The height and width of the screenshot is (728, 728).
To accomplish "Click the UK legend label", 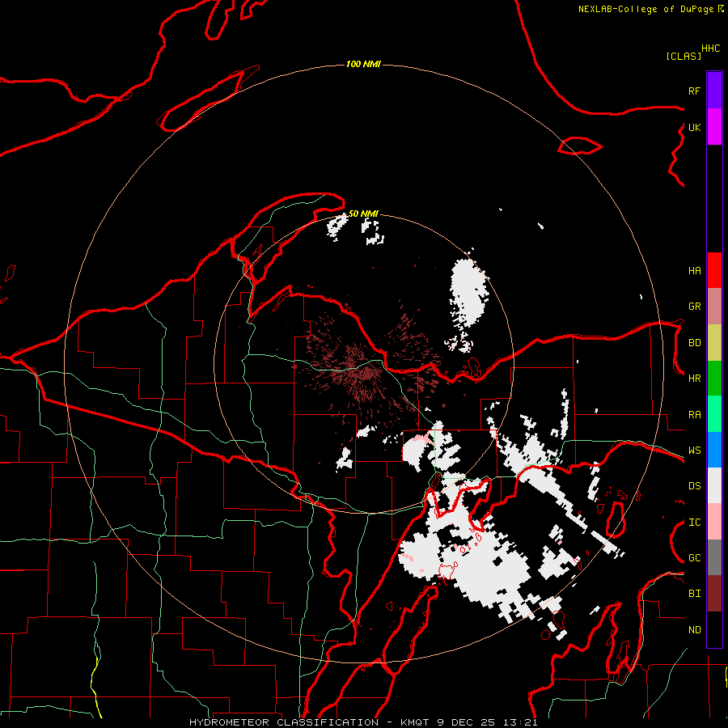I will click(695, 127).
